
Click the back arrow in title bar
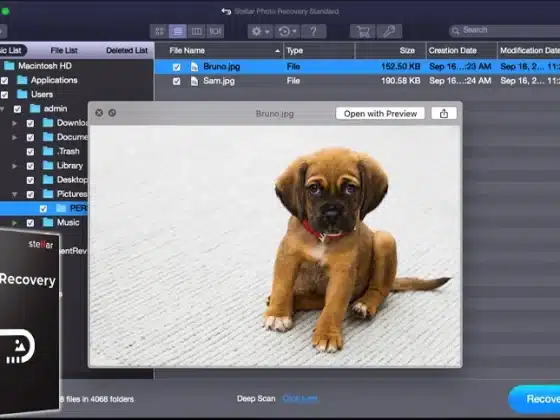tap(226, 11)
